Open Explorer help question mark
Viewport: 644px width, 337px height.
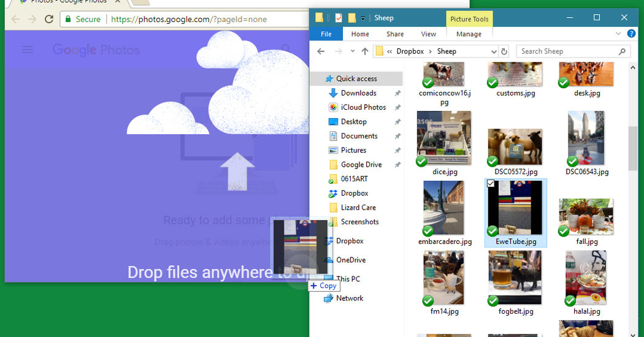point(631,34)
